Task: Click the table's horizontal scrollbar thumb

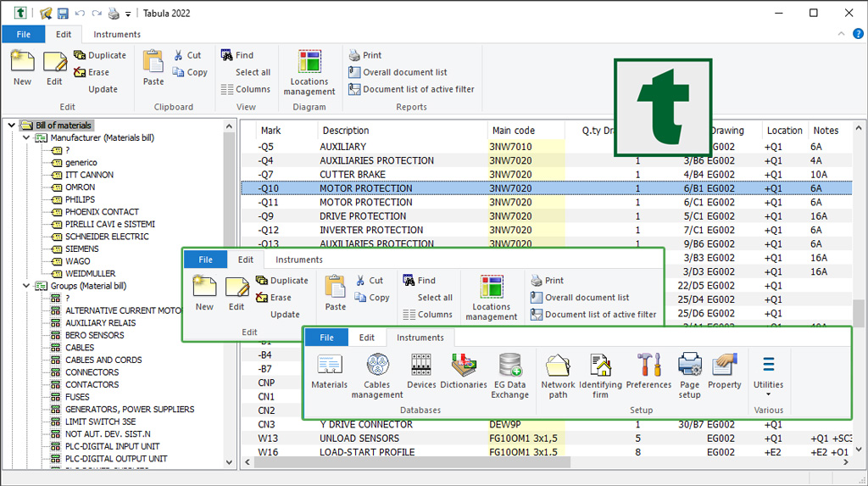Action: 412,462
